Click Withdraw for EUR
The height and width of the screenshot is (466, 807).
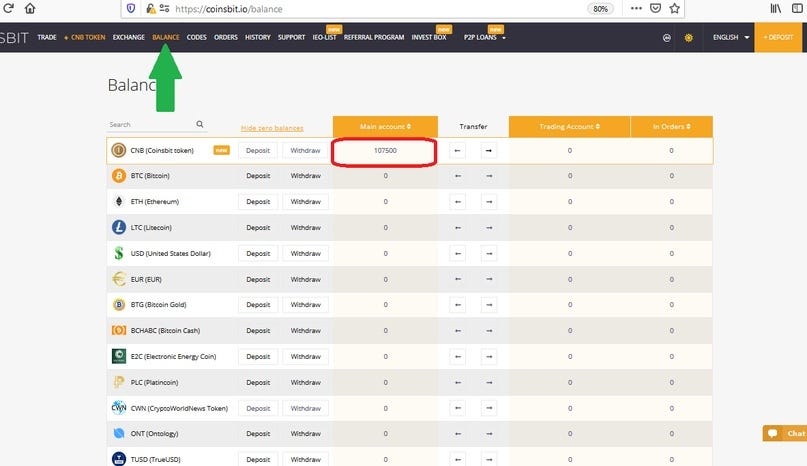(x=306, y=279)
